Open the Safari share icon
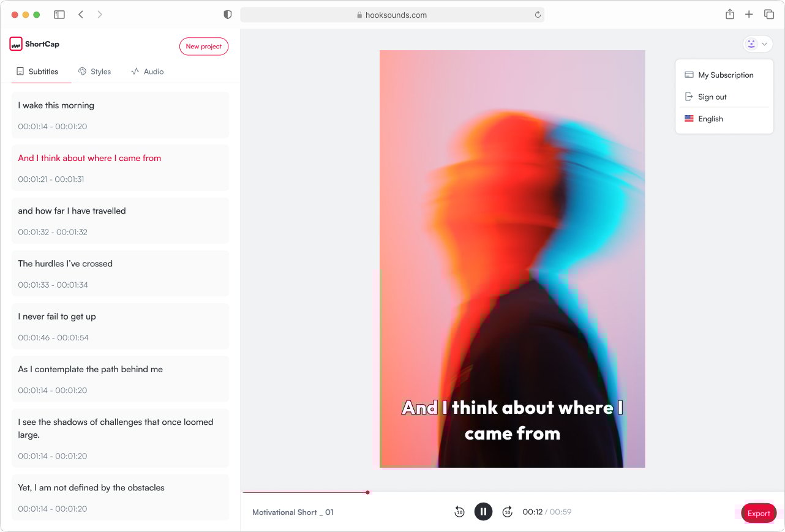 (x=730, y=14)
